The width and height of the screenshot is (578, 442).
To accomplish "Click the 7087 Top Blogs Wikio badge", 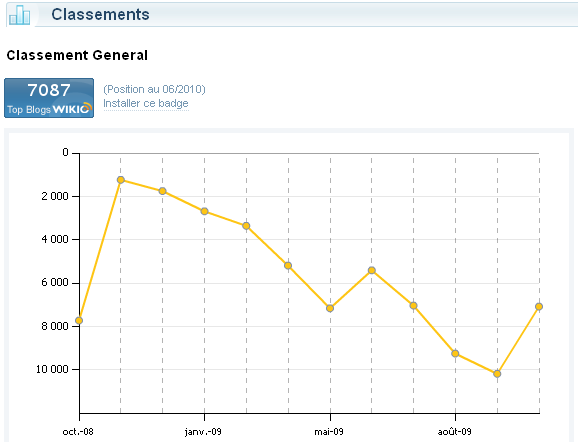I will [x=49, y=98].
